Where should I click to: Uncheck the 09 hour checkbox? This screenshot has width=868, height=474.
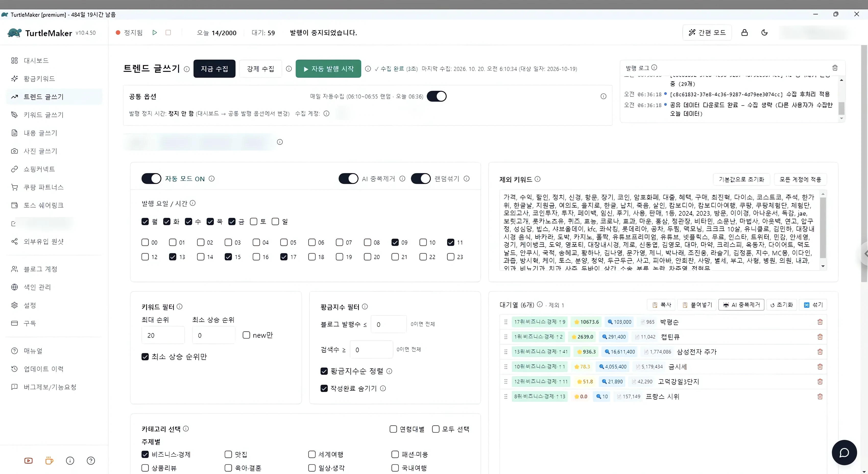[395, 242]
